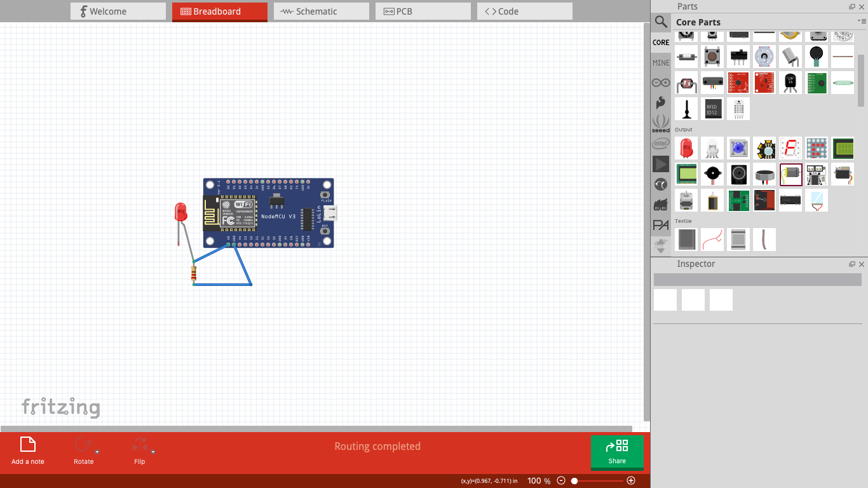Close the Inspector panel

(862, 264)
